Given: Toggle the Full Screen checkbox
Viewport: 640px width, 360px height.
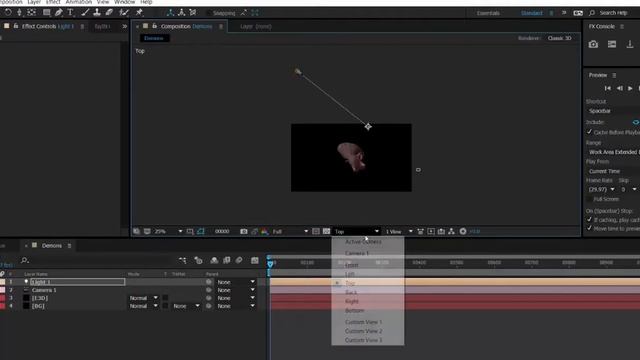Looking at the screenshot, I should click(589, 199).
